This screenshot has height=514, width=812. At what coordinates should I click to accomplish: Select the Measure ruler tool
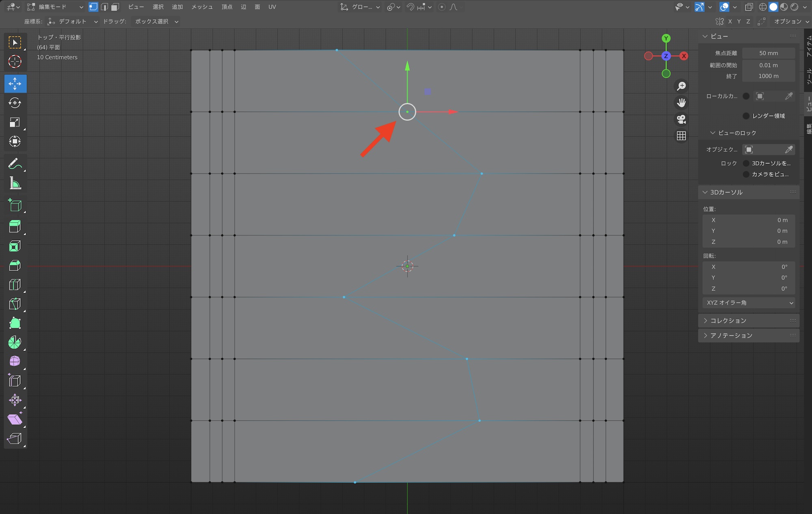click(x=15, y=184)
